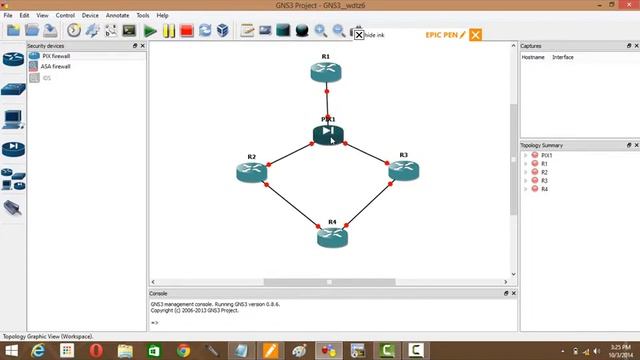Click the Zoom in magnifier
The height and width of the screenshot is (360, 640).
(x=320, y=31)
